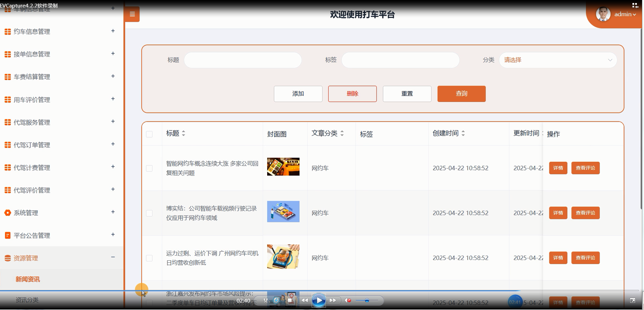Screen dimensions: 644x310
Task: Unmute the player's sound with the speaker icon
Action: [x=348, y=300]
